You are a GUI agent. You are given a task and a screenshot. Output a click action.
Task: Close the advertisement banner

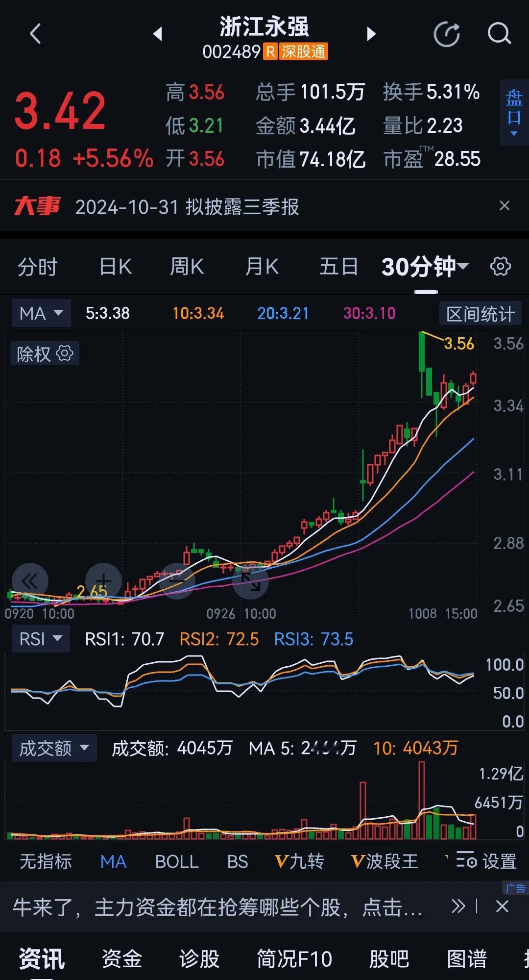tap(502, 906)
